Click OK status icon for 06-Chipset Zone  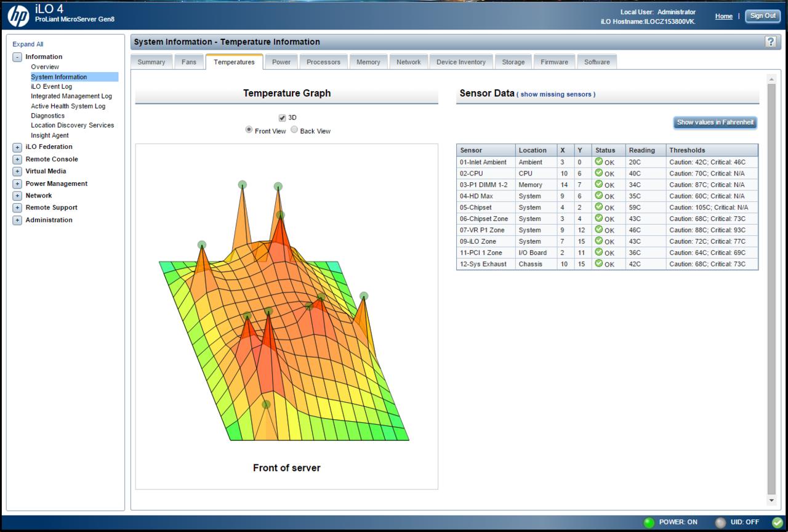[599, 218]
